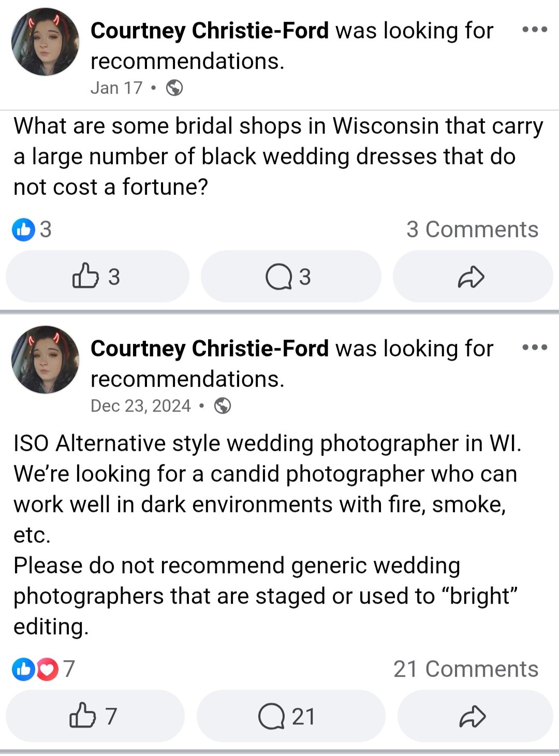Screen dimensions: 559x756
Task: Click the public globe icon beside Jan 17
Action: point(174,88)
